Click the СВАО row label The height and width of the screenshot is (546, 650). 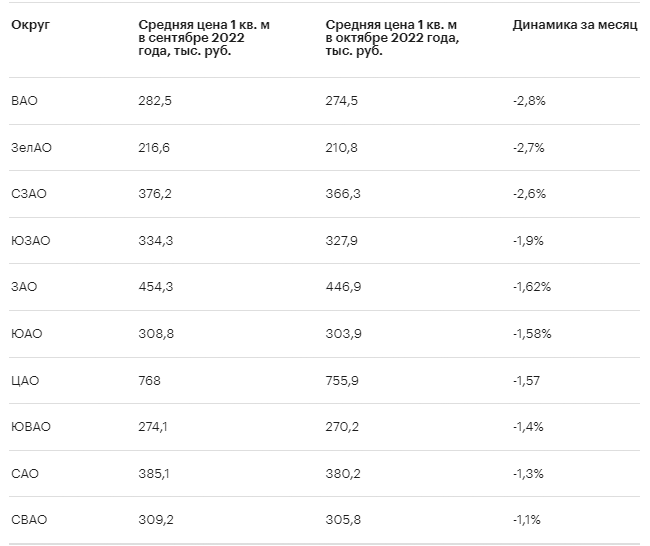tap(29, 519)
